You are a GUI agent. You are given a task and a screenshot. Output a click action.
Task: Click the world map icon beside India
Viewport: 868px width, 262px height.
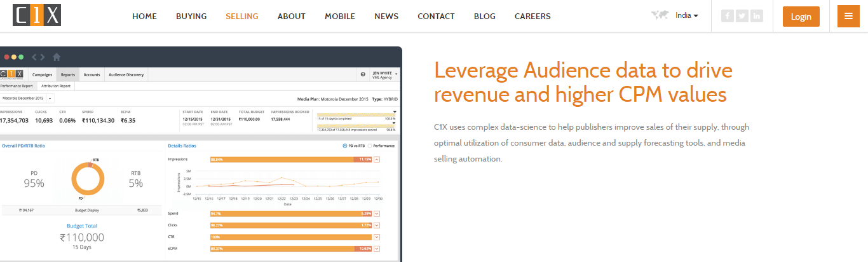coord(660,16)
